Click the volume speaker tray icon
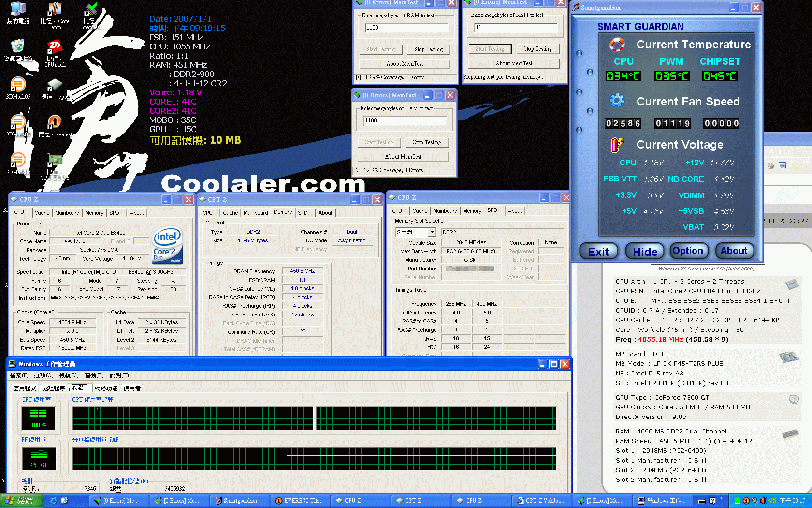Screen dimensions: 812x508 pyautogui.click(x=763, y=501)
